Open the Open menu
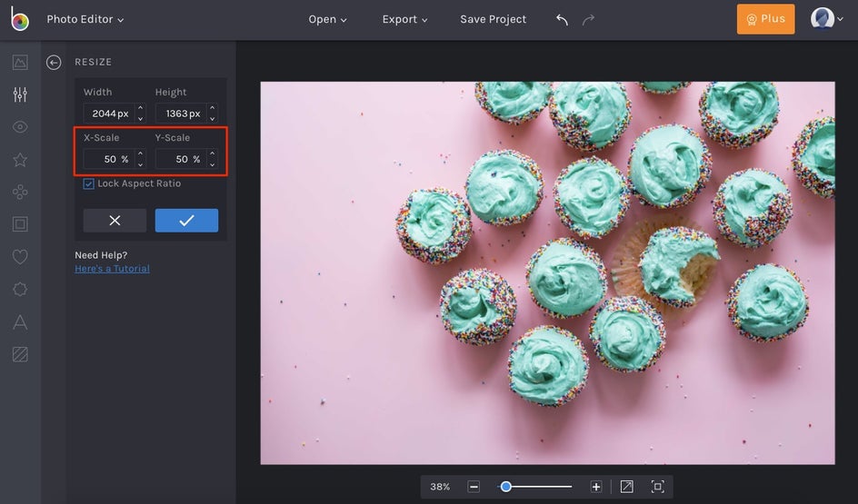 click(327, 19)
